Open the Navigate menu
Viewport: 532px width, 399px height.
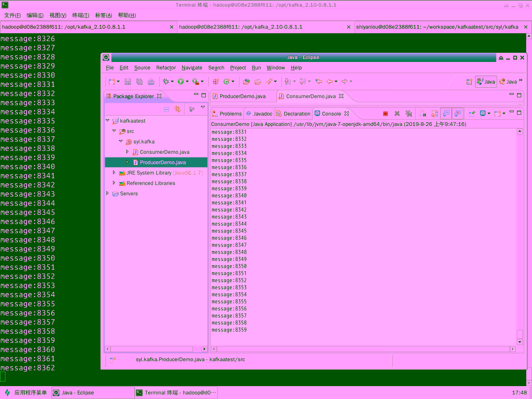tap(192, 68)
